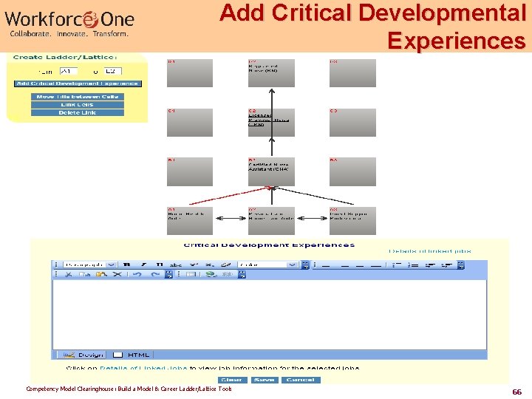Open the Paragraph style dropdown
Screen dimensions: 532x399
pyautogui.click(x=90, y=265)
